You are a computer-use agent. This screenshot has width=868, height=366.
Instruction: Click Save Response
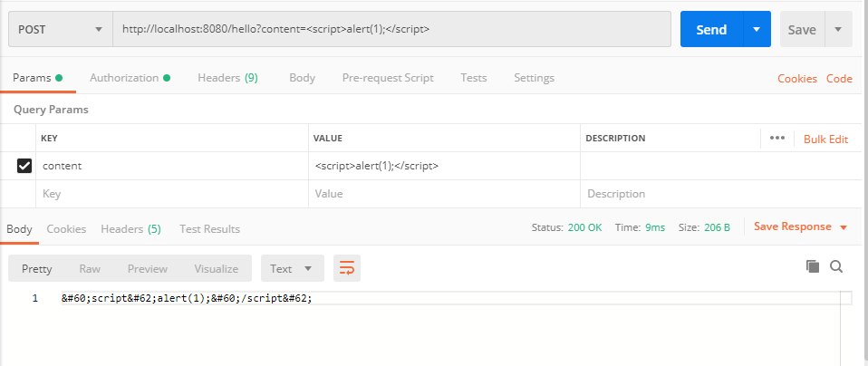[793, 227]
